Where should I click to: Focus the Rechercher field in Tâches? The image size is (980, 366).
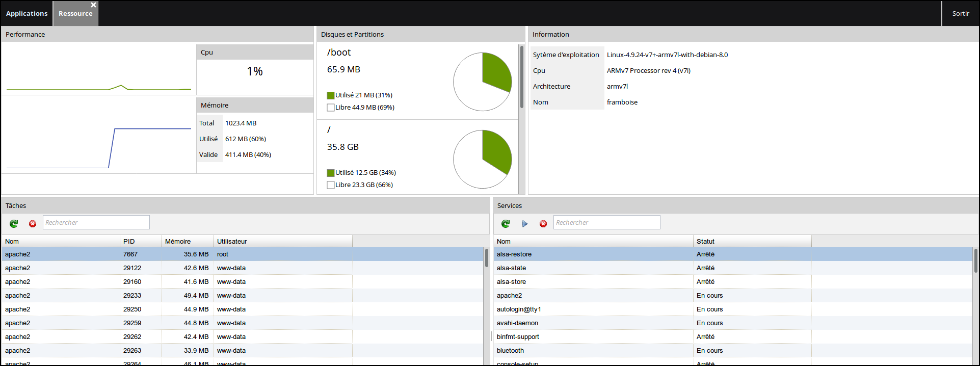point(96,222)
